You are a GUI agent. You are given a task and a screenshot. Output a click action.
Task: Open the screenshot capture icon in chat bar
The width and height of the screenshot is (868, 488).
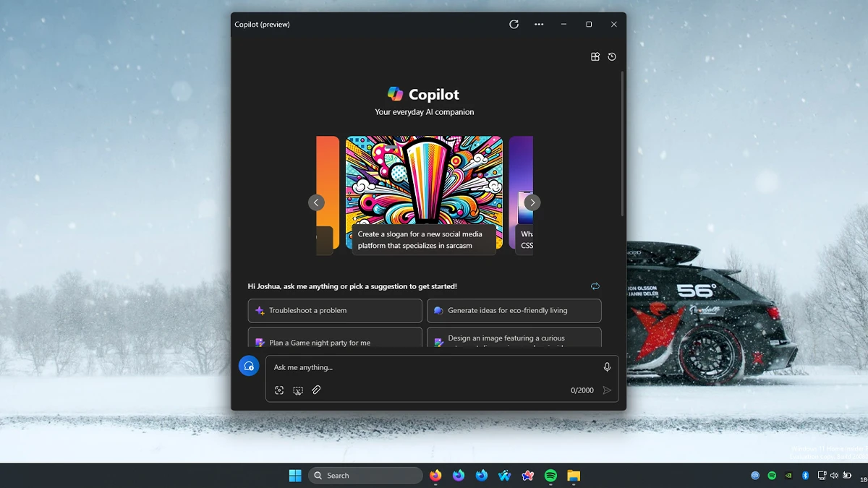point(279,390)
